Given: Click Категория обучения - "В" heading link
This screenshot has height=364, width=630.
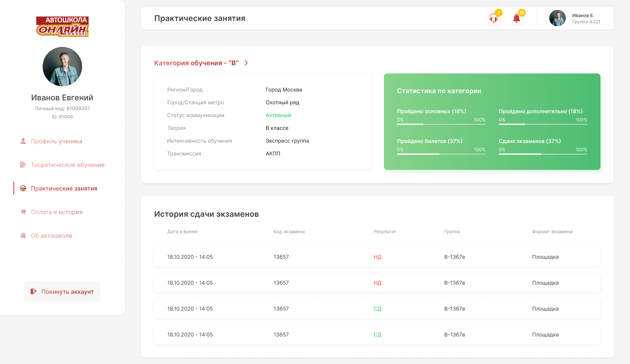Looking at the screenshot, I should point(196,63).
